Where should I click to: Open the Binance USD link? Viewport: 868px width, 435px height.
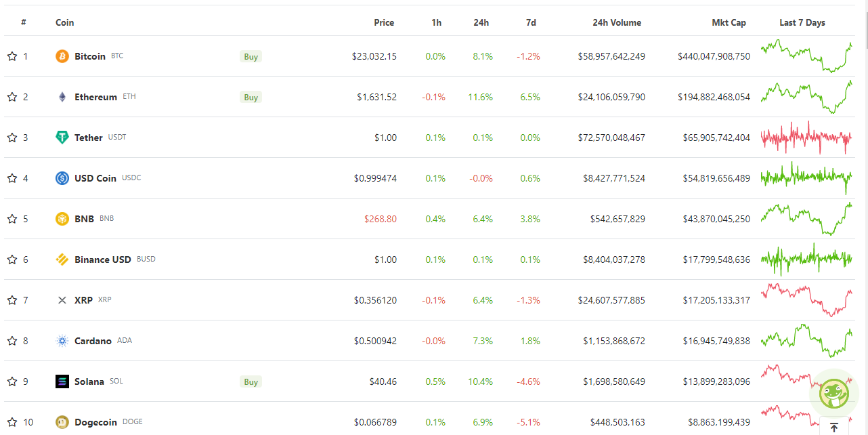coord(103,260)
